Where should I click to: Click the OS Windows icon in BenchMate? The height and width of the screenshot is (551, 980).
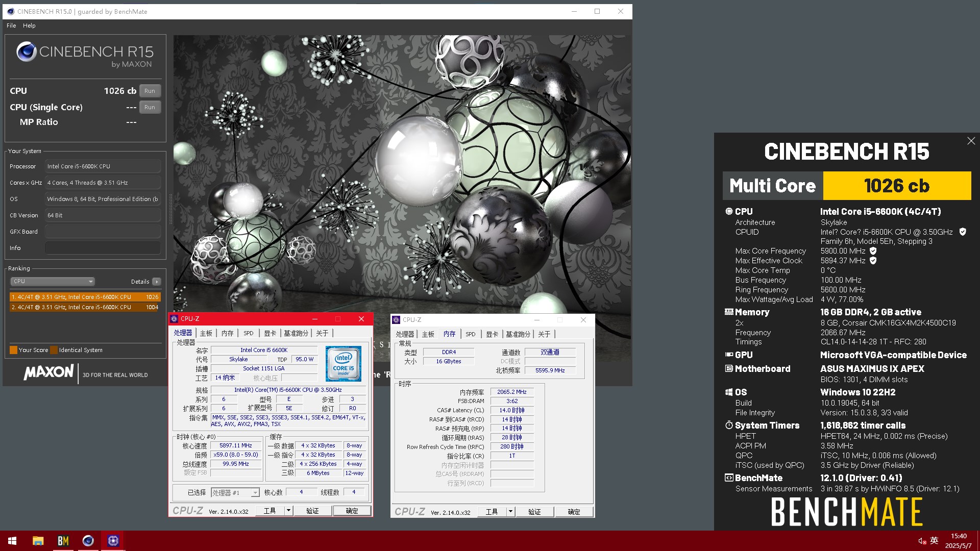[729, 392]
